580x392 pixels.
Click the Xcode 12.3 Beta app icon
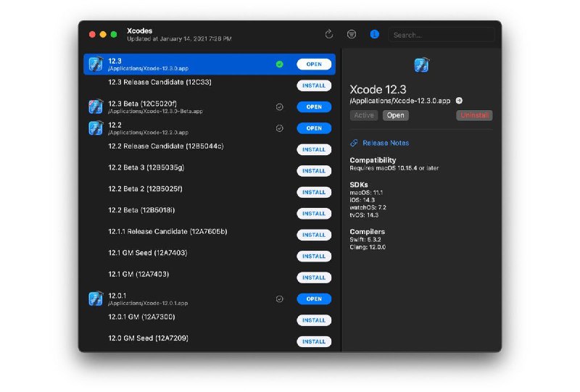click(96, 107)
